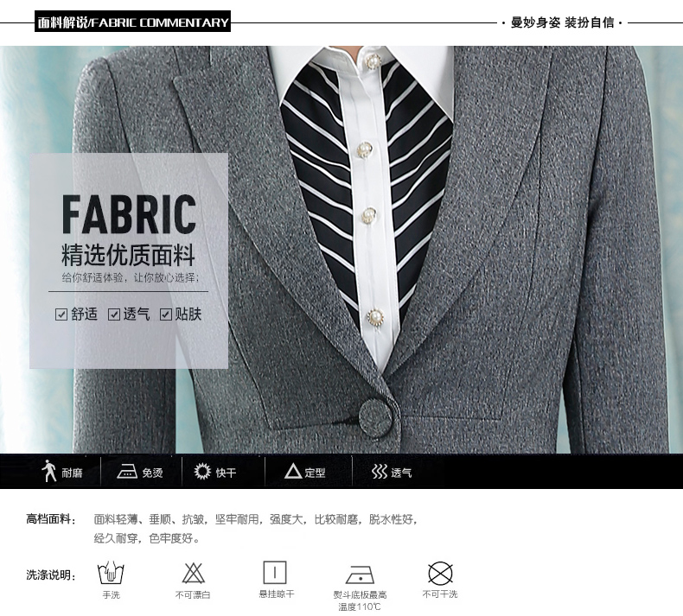Image resolution: width=683 pixels, height=616 pixels.
Task: Click the gray fabric-covered jacket button
Action: 375,418
